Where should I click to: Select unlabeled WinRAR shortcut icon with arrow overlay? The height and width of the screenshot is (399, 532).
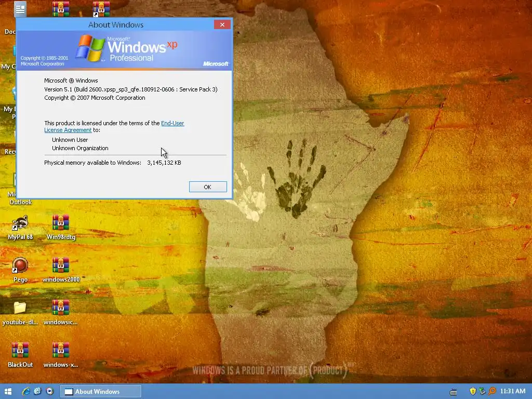[101, 9]
